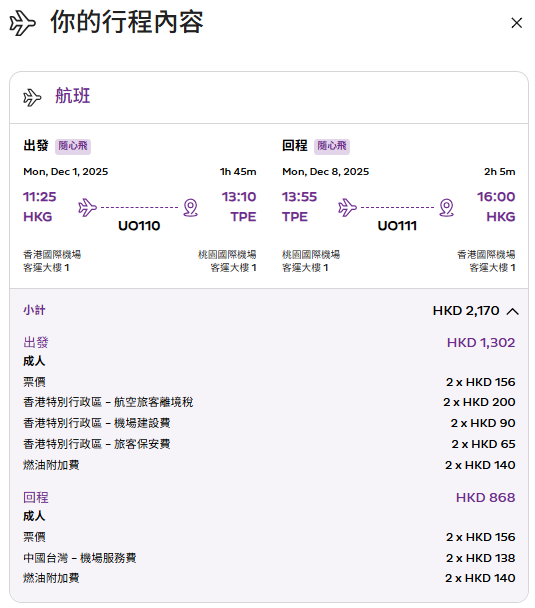Click the 2 x HKD 138 amount
Image resolution: width=535 pixels, height=608 pixels.
(x=481, y=558)
